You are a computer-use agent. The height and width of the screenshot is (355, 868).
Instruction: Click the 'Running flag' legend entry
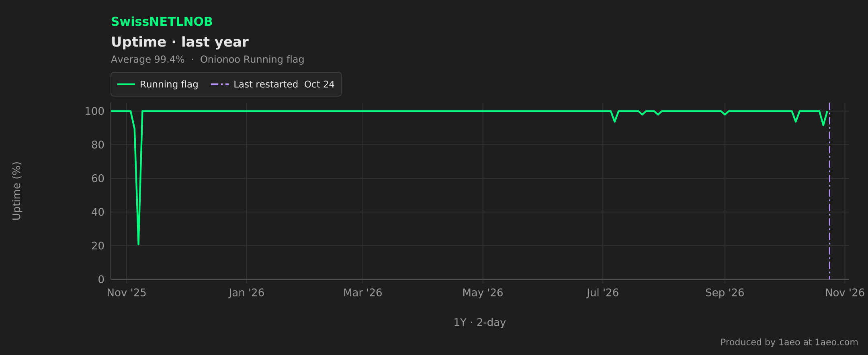(x=158, y=84)
